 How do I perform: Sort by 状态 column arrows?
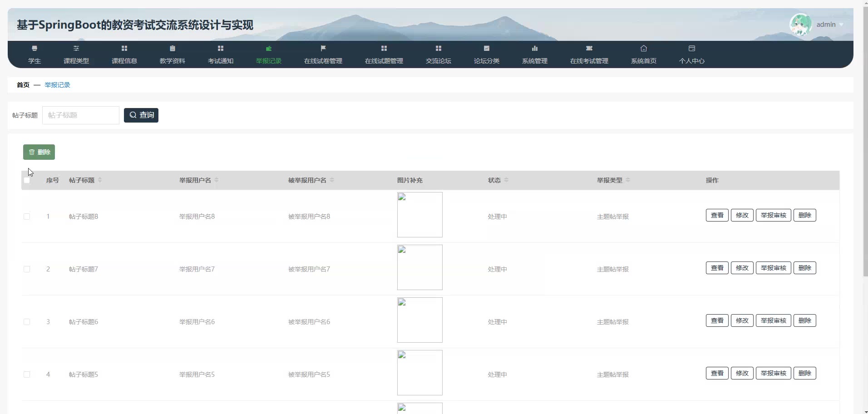pos(506,180)
